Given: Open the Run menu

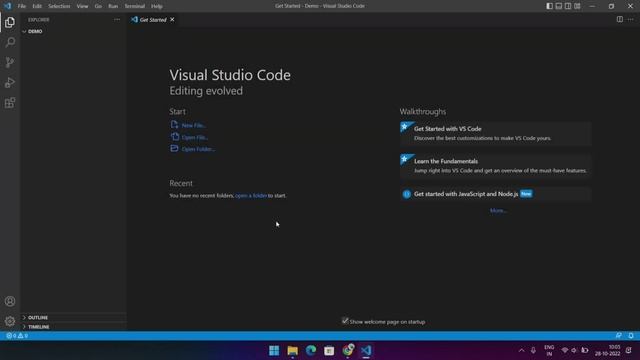Looking at the screenshot, I should click(x=113, y=6).
